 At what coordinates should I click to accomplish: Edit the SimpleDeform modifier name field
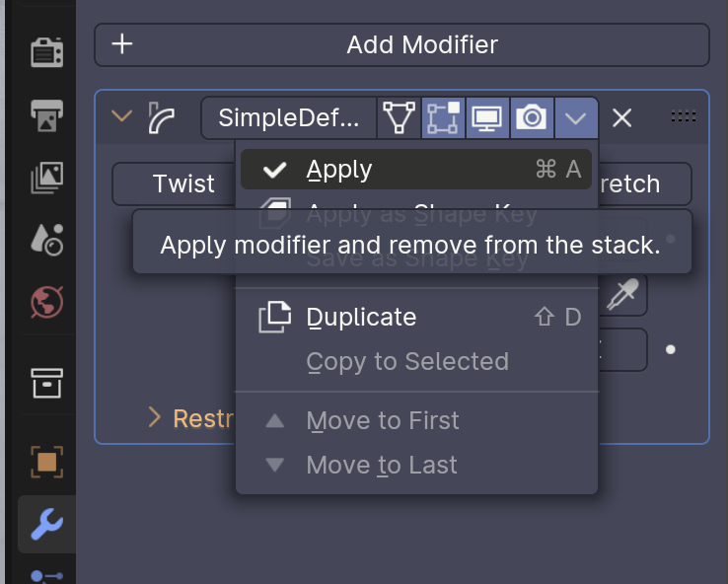[x=288, y=118]
